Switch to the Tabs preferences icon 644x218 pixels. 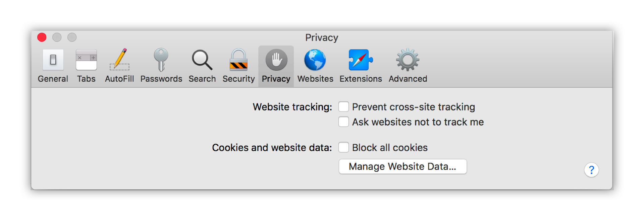coord(86,66)
